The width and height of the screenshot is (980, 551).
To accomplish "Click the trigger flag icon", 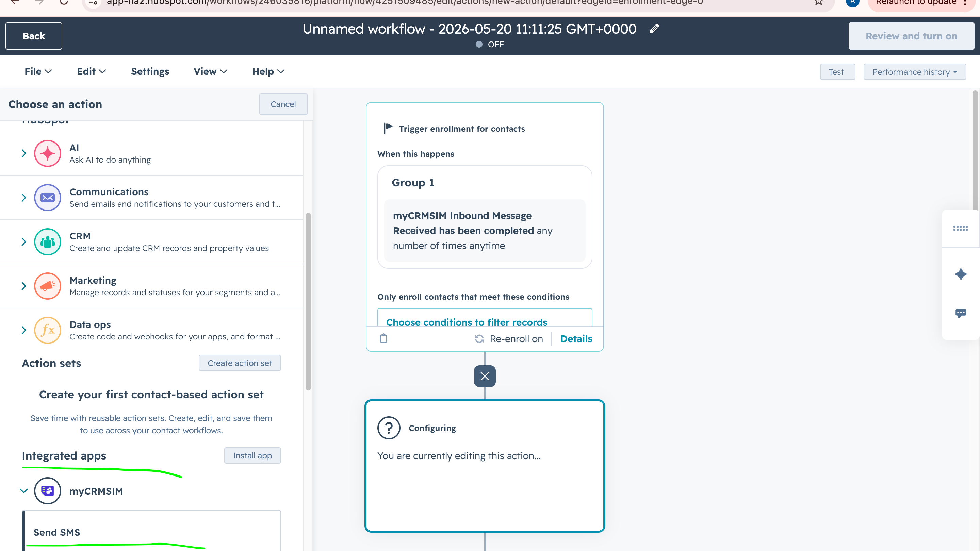I will pyautogui.click(x=388, y=129).
